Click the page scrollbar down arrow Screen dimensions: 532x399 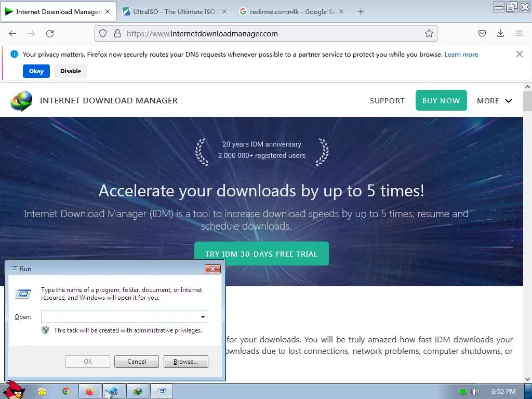[x=527, y=379]
